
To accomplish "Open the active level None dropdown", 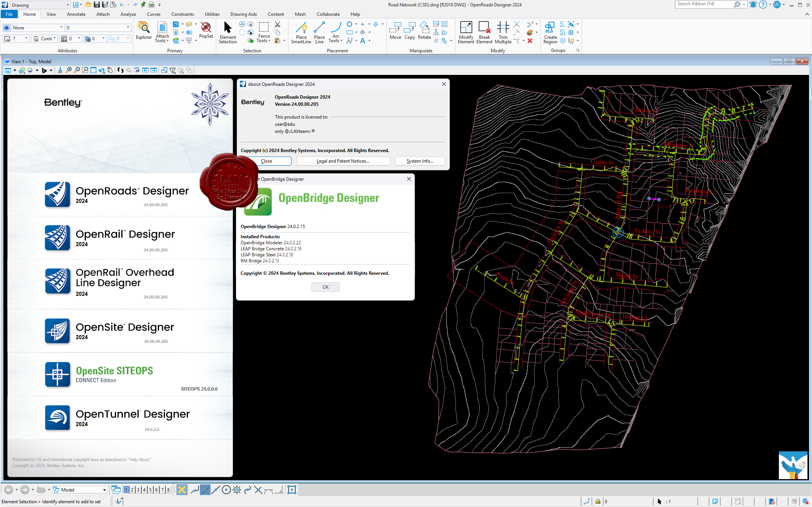I will point(61,27).
